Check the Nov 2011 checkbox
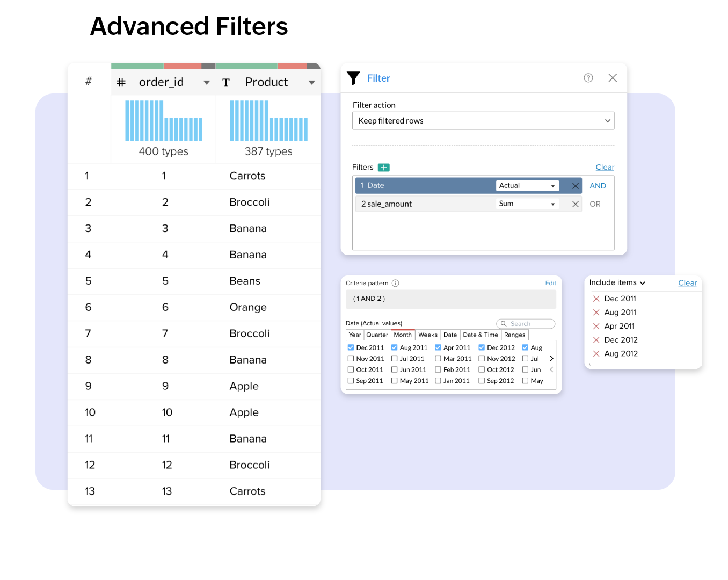This screenshot has height=580, width=728. [351, 359]
